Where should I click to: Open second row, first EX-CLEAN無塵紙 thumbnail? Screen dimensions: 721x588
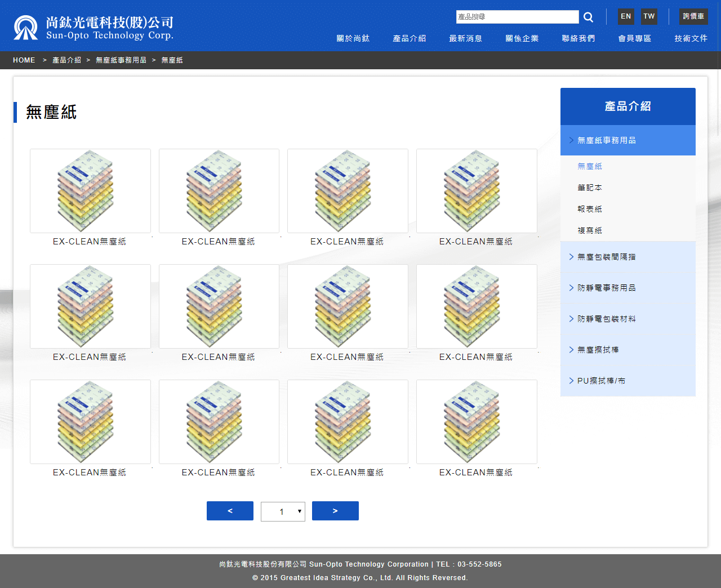pyautogui.click(x=90, y=306)
